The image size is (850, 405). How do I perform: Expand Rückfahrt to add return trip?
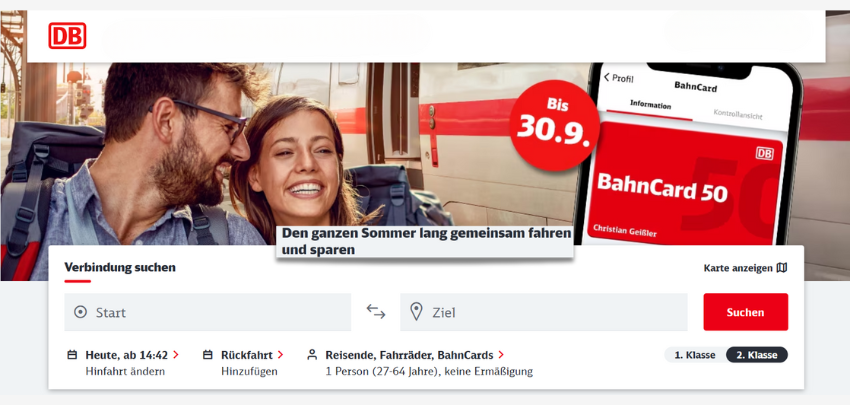[252, 355]
